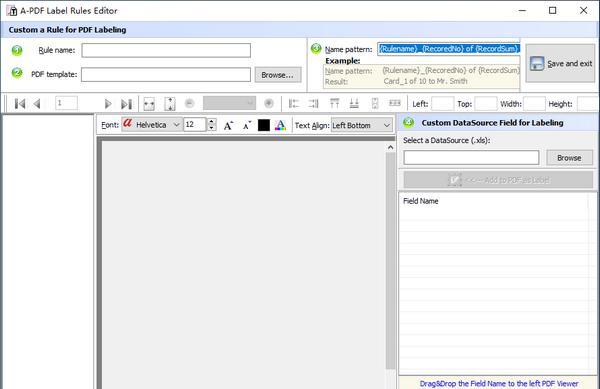Open Text Align Left Bottom dropdown
The image size is (600, 389).
pyautogui.click(x=362, y=125)
